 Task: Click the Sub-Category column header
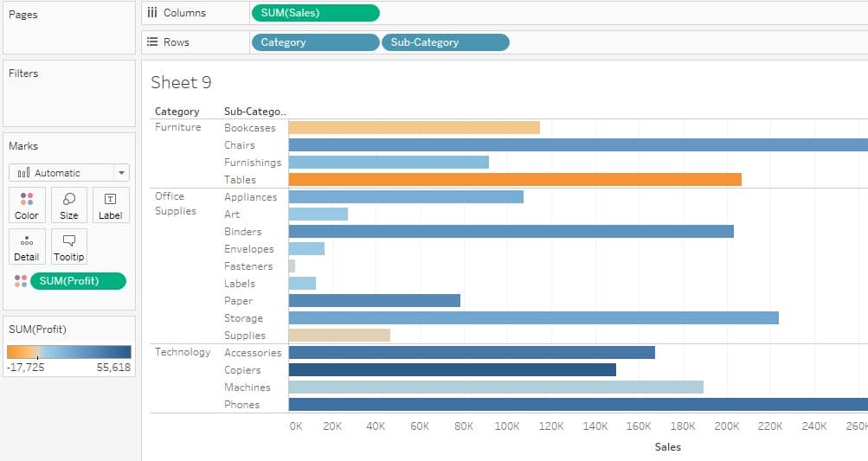click(254, 112)
